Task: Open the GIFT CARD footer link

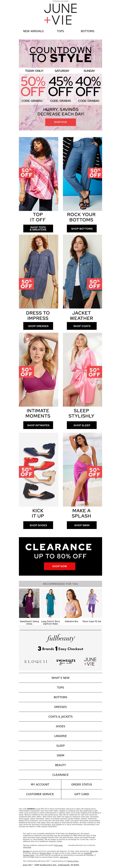Action: [x=82, y=794]
